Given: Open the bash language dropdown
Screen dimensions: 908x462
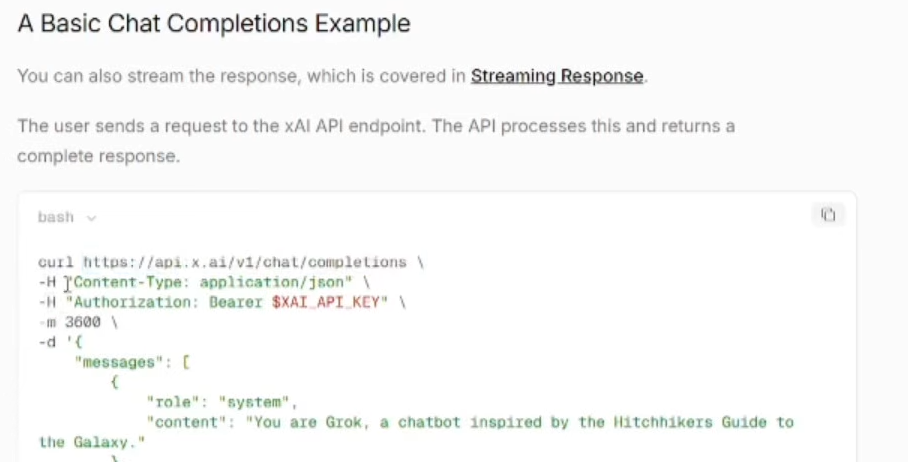Looking at the screenshot, I should tap(66, 217).
